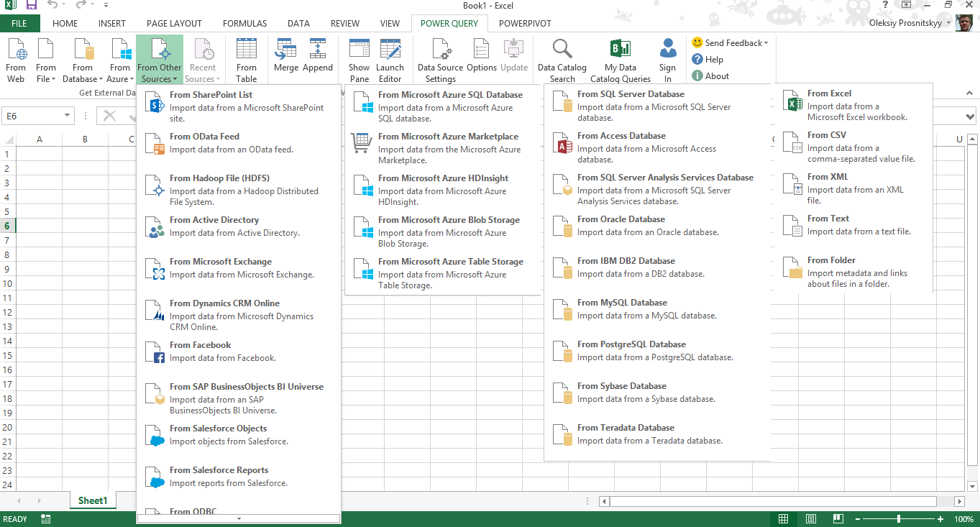Click the zoom slider handle
The height and width of the screenshot is (527, 980).
899,519
